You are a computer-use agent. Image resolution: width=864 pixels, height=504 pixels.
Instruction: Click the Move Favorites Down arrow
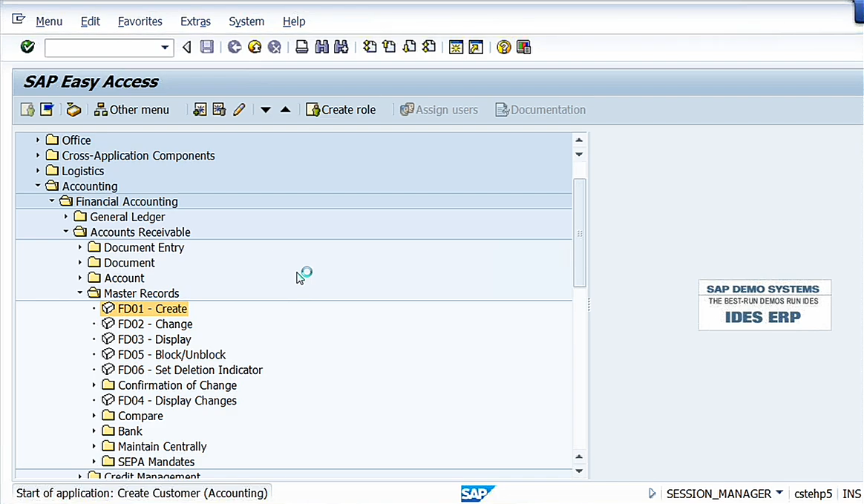266,110
